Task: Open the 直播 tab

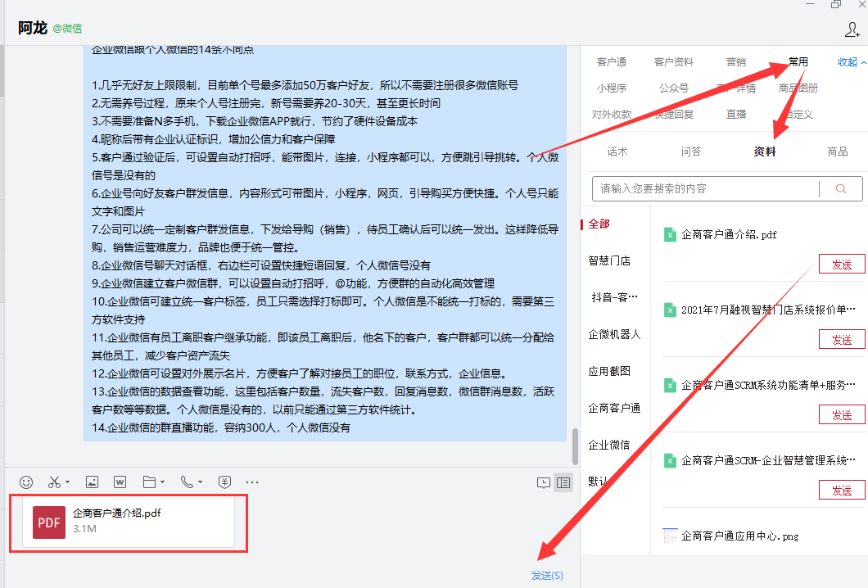Action: 735,114
